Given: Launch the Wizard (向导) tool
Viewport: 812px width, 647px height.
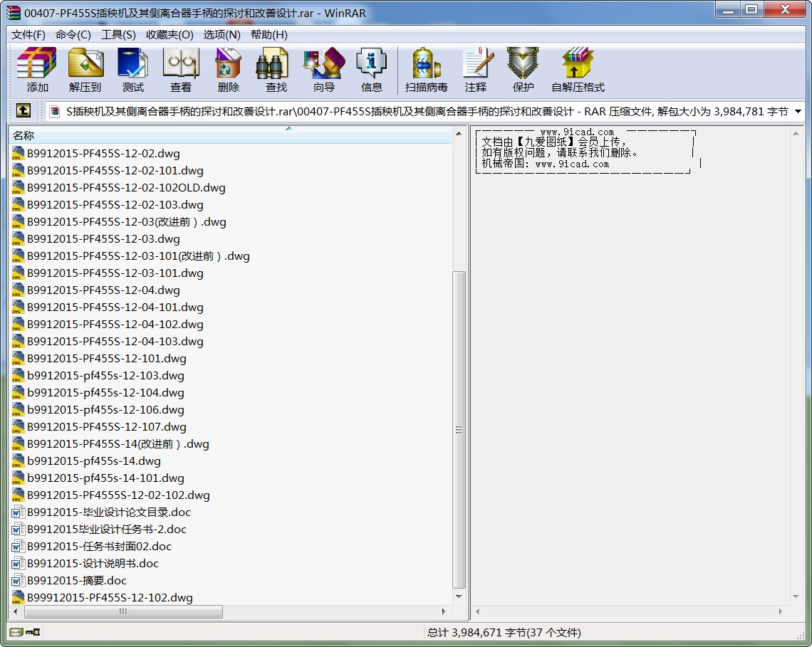Looking at the screenshot, I should (x=323, y=70).
